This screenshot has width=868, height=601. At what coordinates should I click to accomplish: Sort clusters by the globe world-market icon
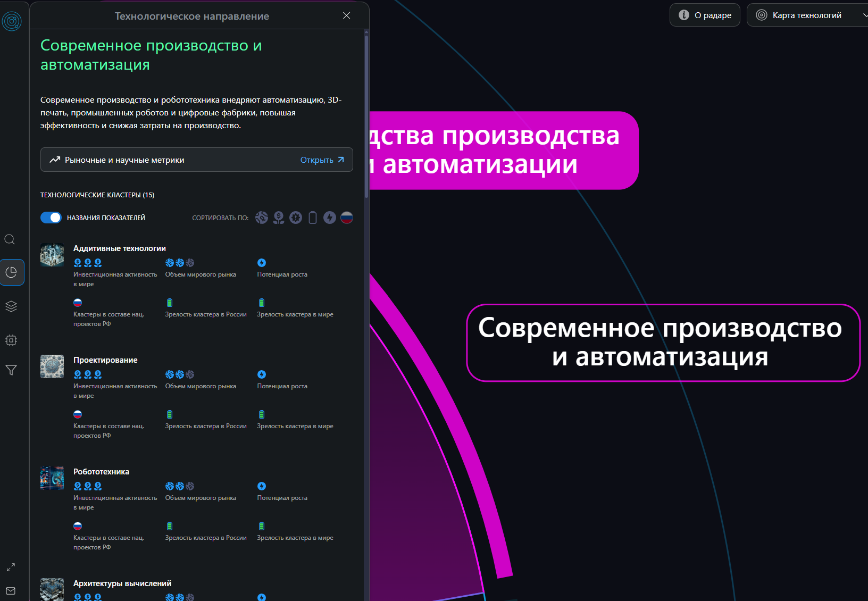click(x=261, y=218)
